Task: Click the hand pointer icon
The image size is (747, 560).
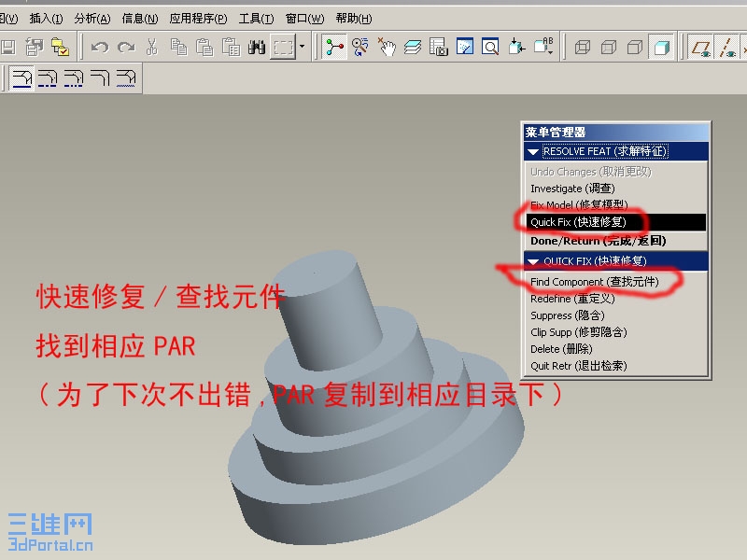Action: pyautogui.click(x=387, y=47)
